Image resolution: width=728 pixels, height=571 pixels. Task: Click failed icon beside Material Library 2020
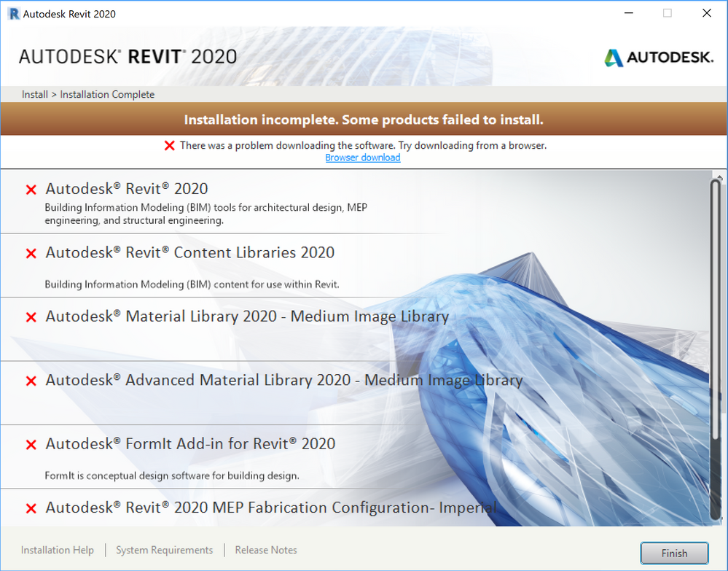pyautogui.click(x=31, y=317)
